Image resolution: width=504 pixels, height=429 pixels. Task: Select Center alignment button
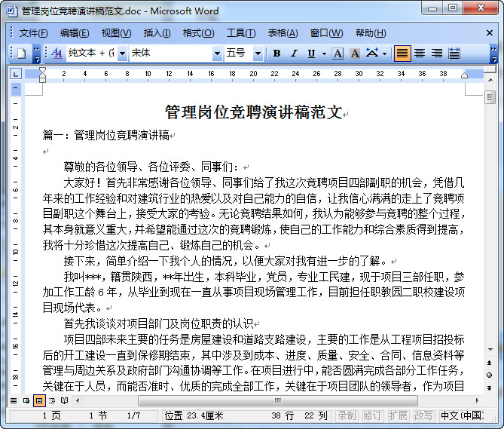tap(420, 54)
